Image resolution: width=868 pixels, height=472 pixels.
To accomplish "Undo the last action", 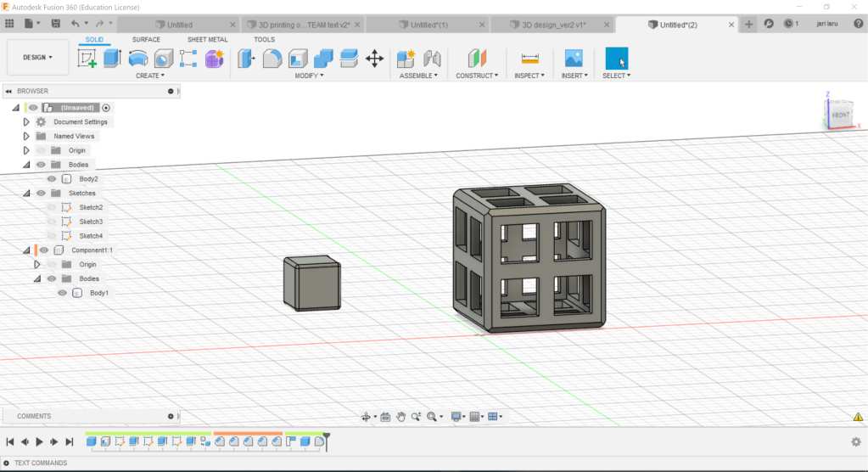I will [76, 24].
